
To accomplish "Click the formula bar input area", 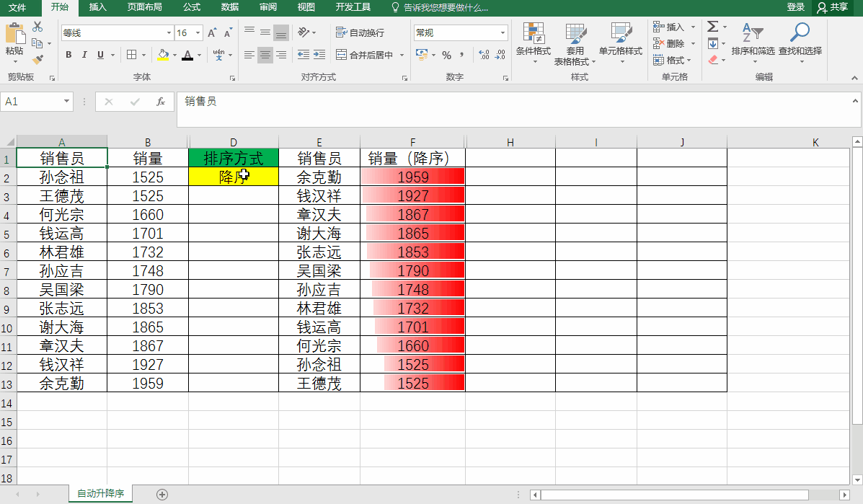I will pyautogui.click(x=517, y=109).
